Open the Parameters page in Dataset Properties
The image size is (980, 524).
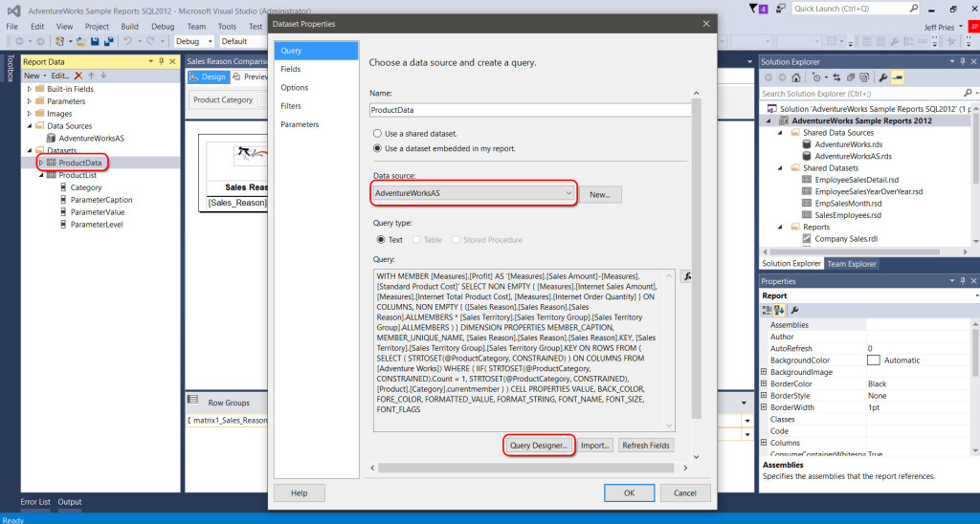coord(300,124)
